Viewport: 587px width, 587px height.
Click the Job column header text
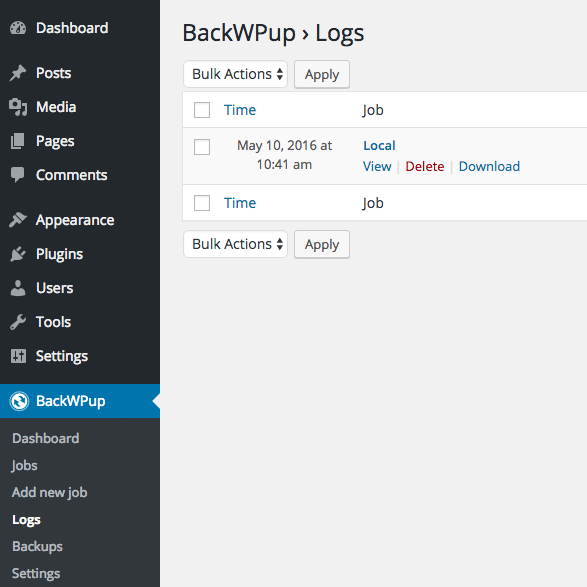tap(373, 110)
